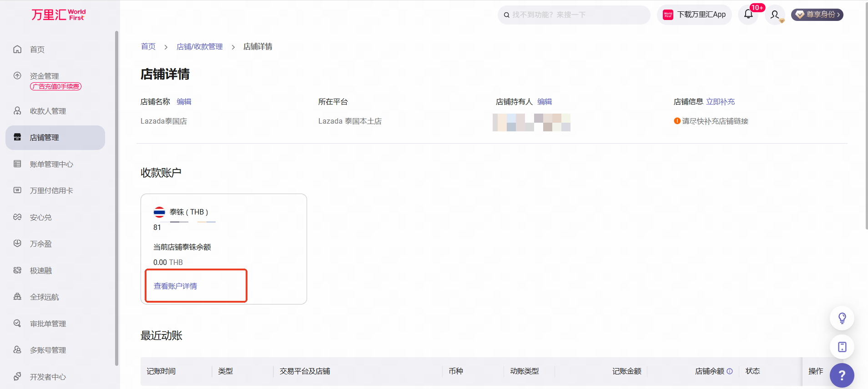This screenshot has width=868, height=389.
Task: Open 资金管理 in the sidebar
Action: (44, 76)
